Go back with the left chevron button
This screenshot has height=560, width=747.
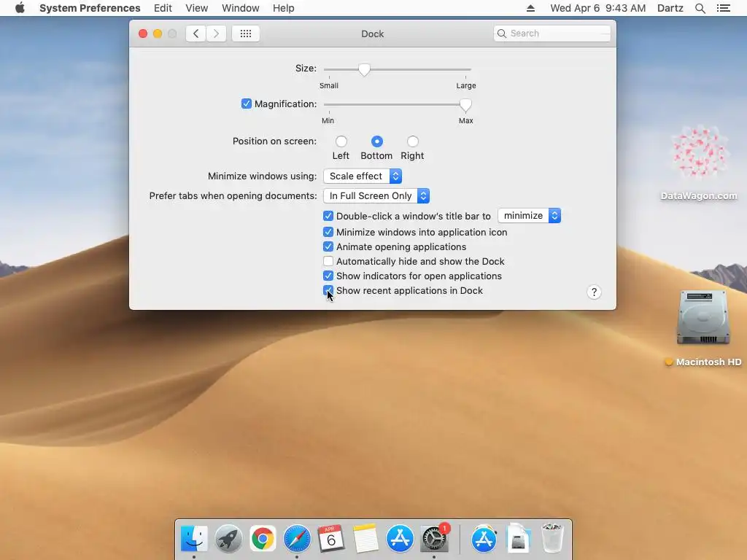(x=196, y=34)
